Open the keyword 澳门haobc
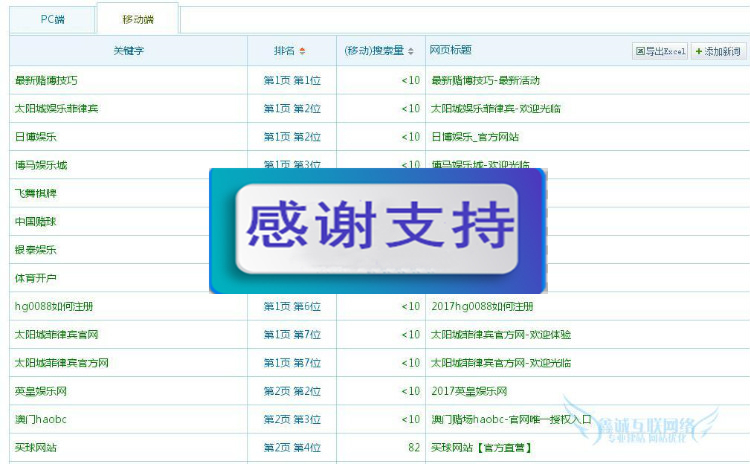Image resolution: width=750 pixels, height=464 pixels. [x=41, y=419]
